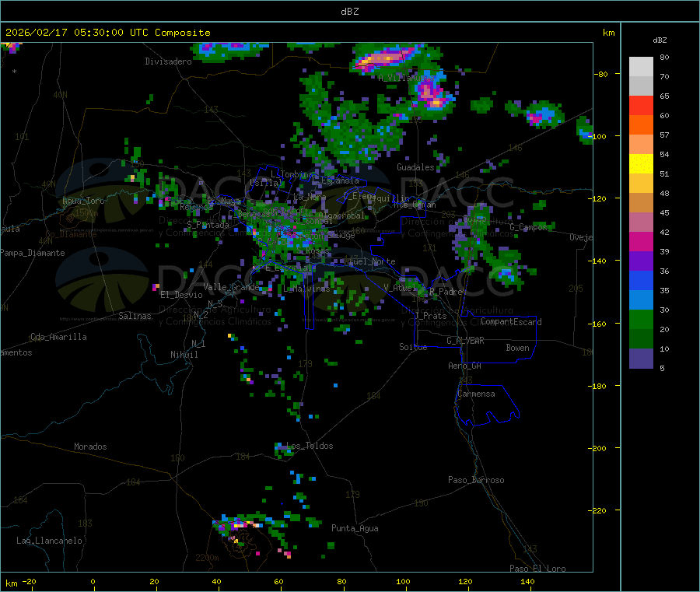Click the 'Co_Diamante' mountain label
This screenshot has width=700, height=592.
[x=71, y=235]
